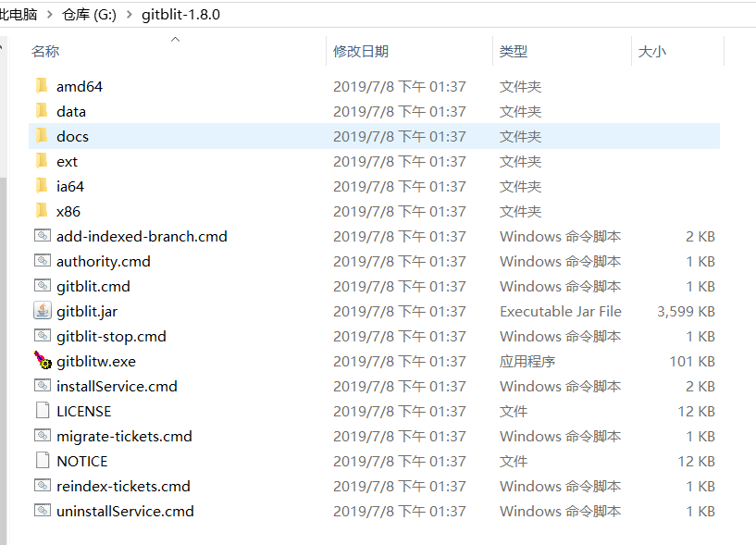Select file name installService.cmd
Screen dimensions: 756x545
(117, 387)
